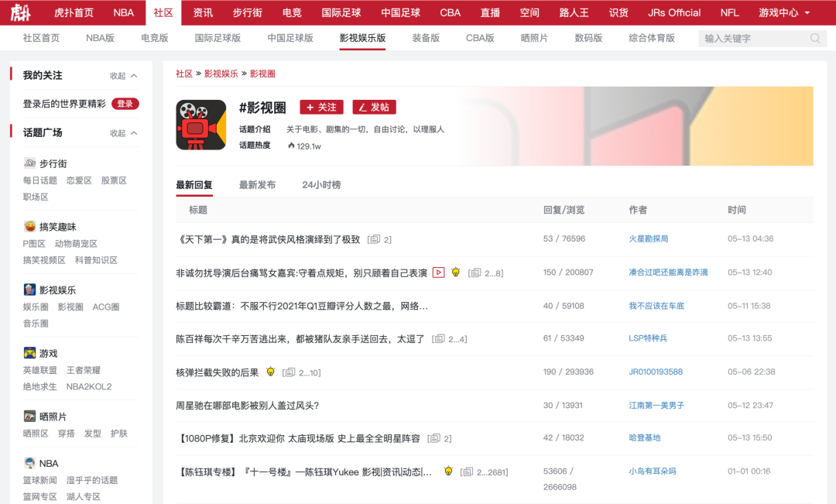The image size is (836, 504).
Task: Open the 动物萌宠区 sidebar link
Action: [x=76, y=243]
